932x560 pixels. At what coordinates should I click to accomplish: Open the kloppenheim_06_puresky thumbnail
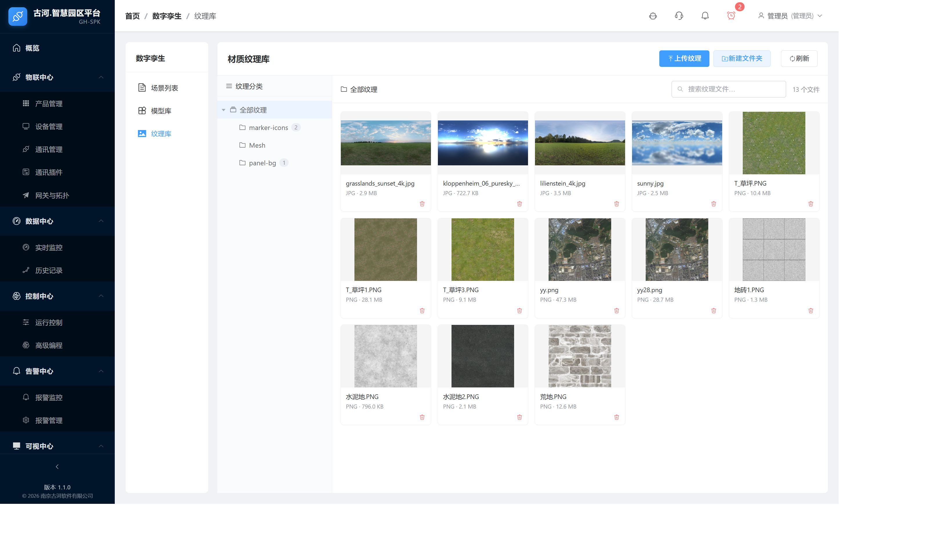click(482, 143)
